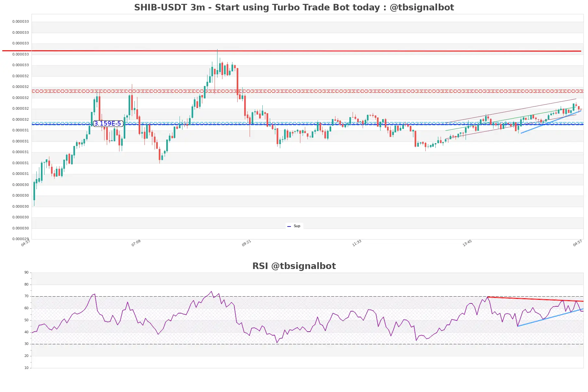Click the RSI axis value 40
This screenshot has height=392, width=588.
[x=26, y=332]
